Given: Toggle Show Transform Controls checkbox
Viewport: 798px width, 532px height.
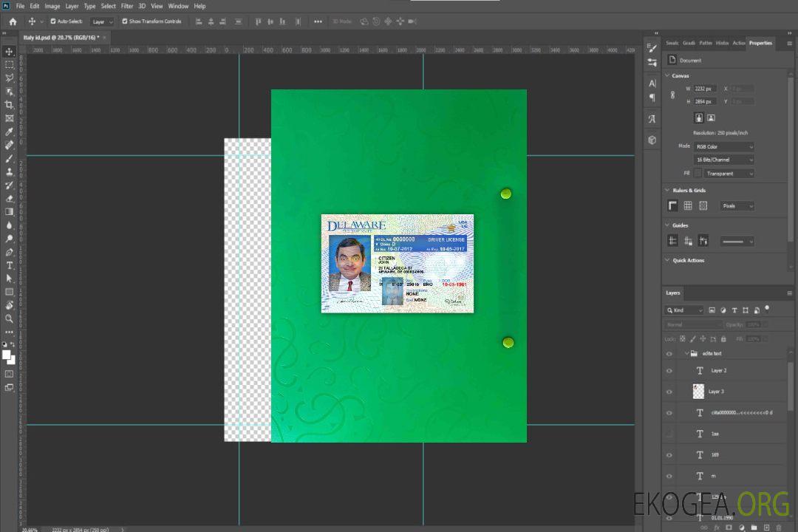Looking at the screenshot, I should pos(124,21).
